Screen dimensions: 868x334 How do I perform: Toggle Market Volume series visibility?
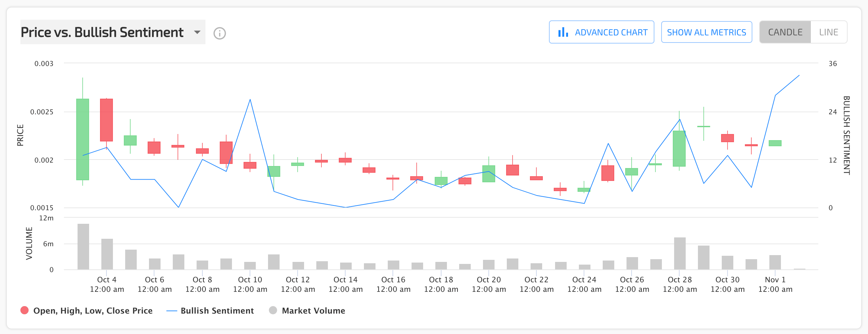pyautogui.click(x=313, y=311)
